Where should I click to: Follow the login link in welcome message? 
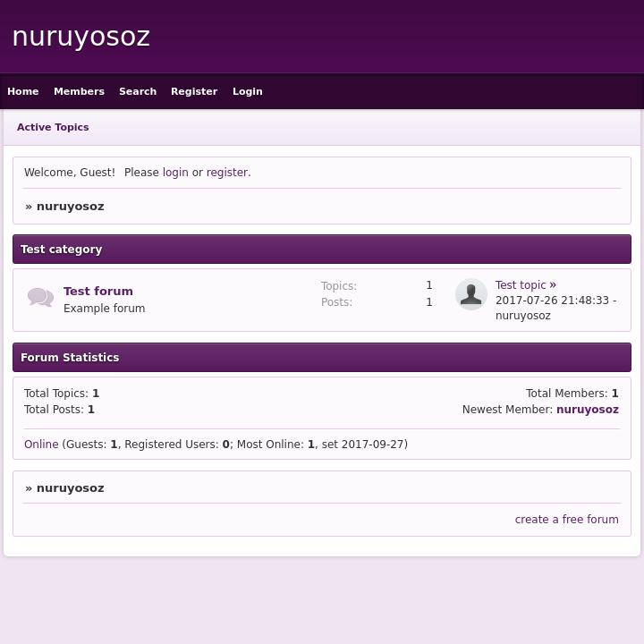click(175, 173)
